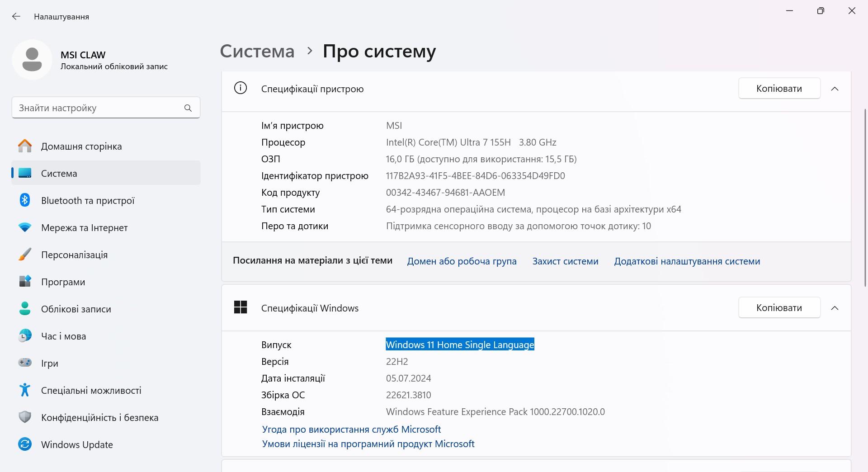Open Bluetooth та пристрої via its icon

click(25, 200)
